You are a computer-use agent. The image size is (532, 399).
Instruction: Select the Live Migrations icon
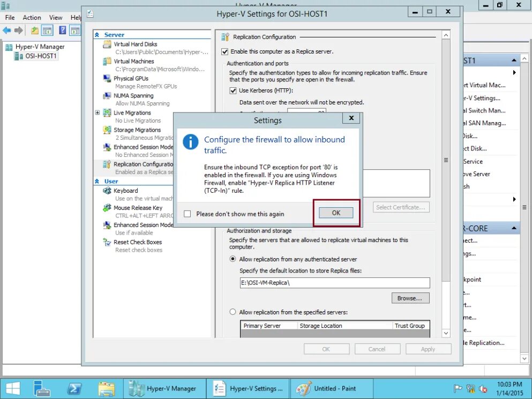click(107, 112)
